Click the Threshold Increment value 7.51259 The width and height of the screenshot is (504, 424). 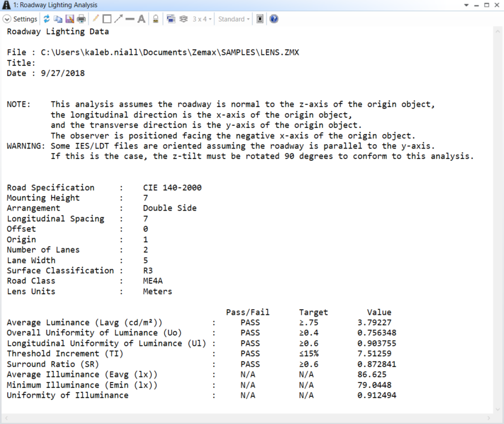pos(374,354)
